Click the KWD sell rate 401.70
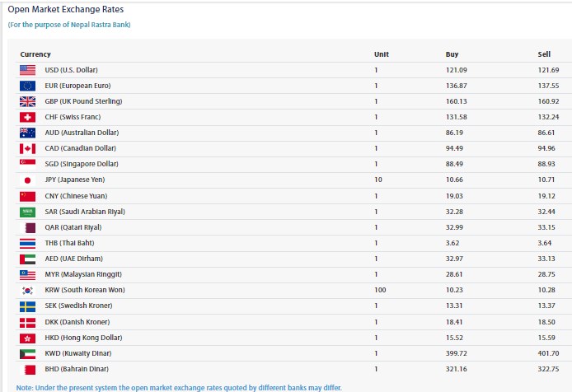Viewport: 572px width, 392px height. click(548, 353)
